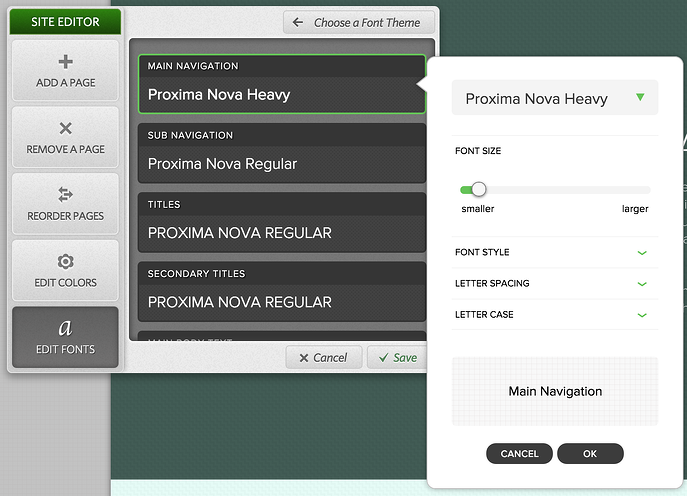Image resolution: width=687 pixels, height=496 pixels.
Task: Click Cancel in the font list panel
Action: tap(324, 358)
